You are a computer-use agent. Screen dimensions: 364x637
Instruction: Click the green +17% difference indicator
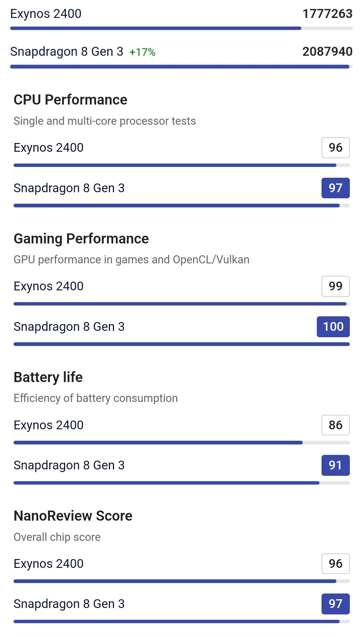coord(142,52)
